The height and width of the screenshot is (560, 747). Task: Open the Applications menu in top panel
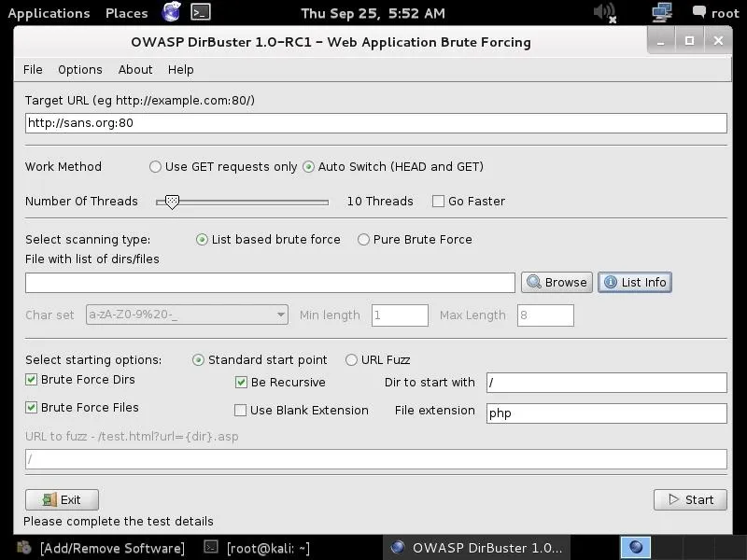49,13
